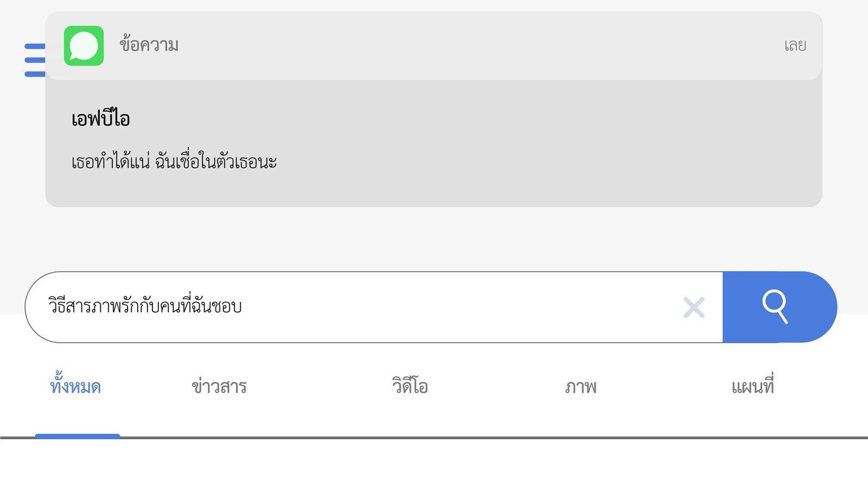The image size is (868, 488).
Task: Open the แผนที่ tab
Action: pos(752,385)
